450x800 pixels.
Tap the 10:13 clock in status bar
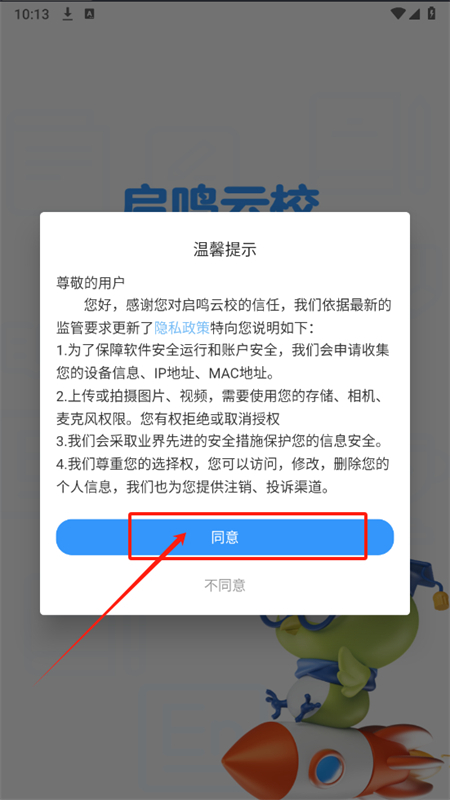pyautogui.click(x=32, y=14)
